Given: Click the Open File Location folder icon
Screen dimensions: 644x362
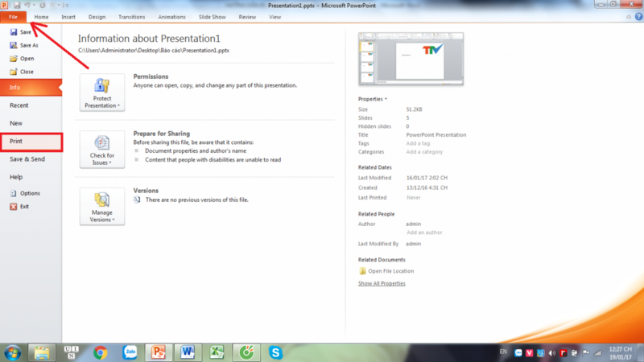Looking at the screenshot, I should click(362, 271).
